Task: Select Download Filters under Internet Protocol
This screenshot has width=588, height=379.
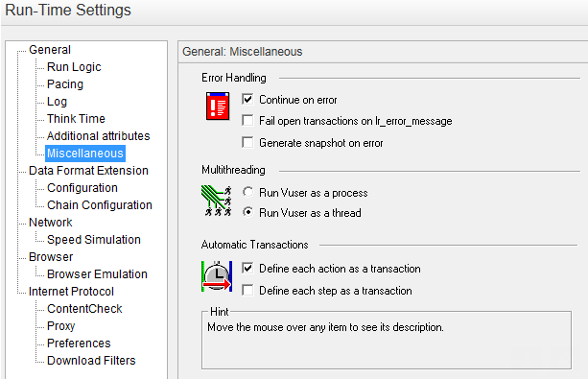Action: click(x=91, y=360)
